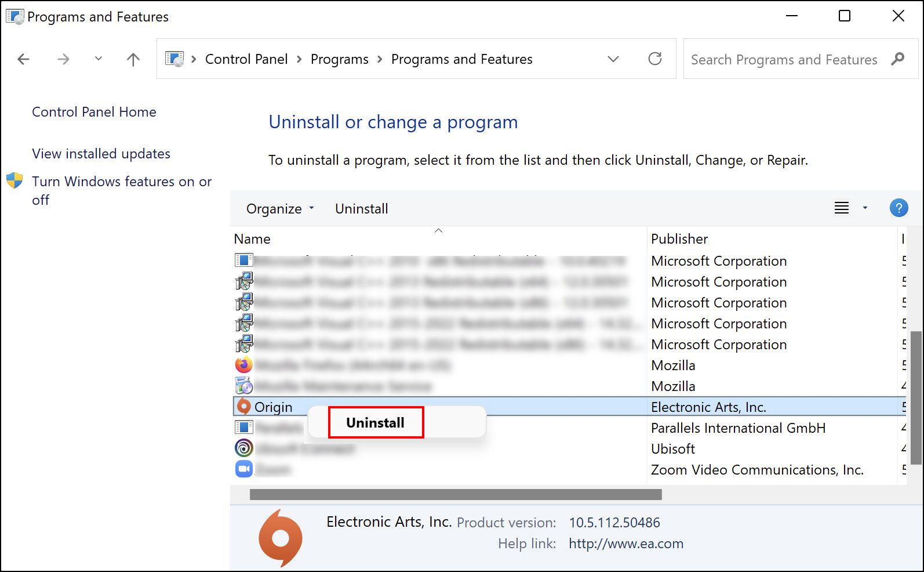Open the Organize menu
The height and width of the screenshot is (572, 924).
[280, 209]
